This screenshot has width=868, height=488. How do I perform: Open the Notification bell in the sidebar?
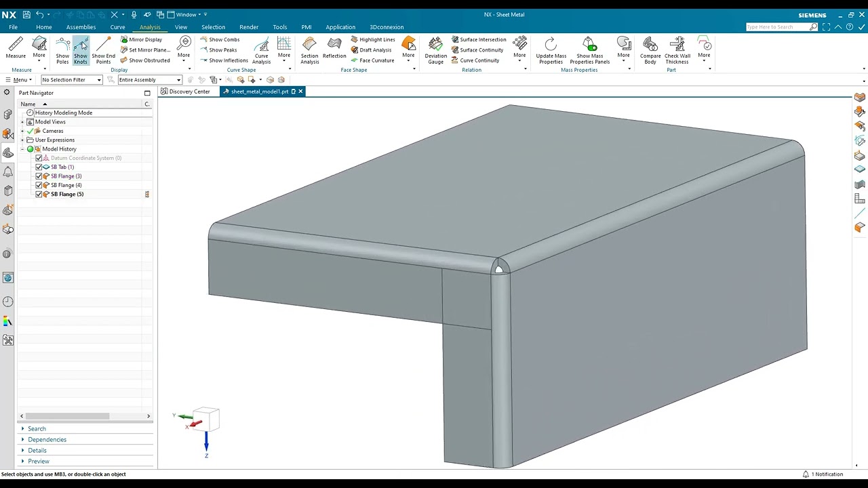[8, 172]
